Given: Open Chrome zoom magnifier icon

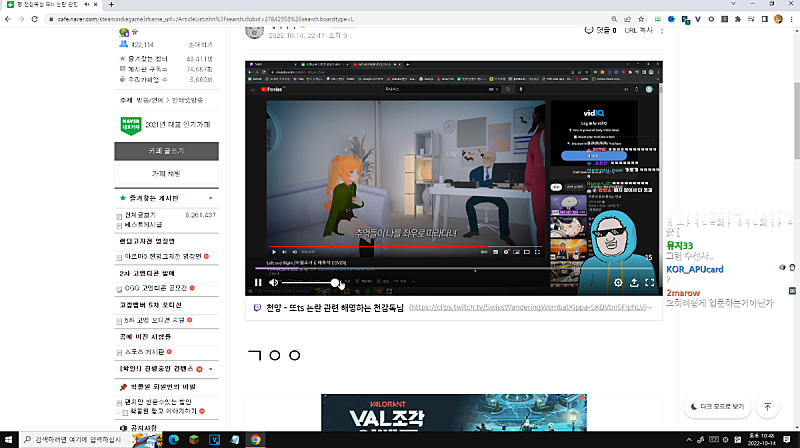Looking at the screenshot, I should (614, 19).
